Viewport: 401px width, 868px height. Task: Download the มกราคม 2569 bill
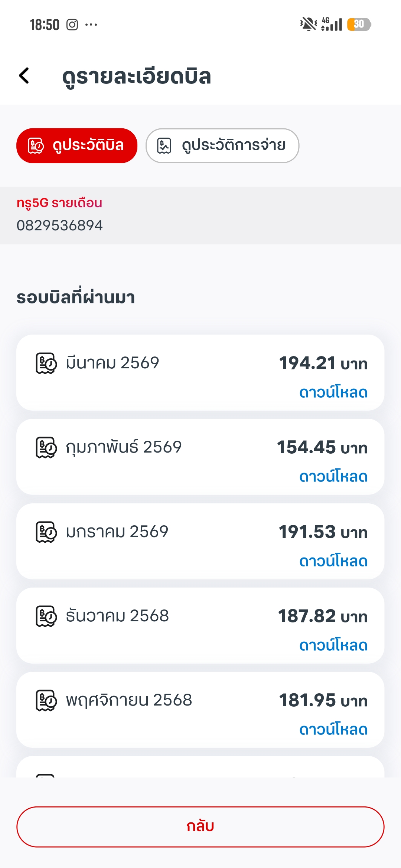point(333,561)
